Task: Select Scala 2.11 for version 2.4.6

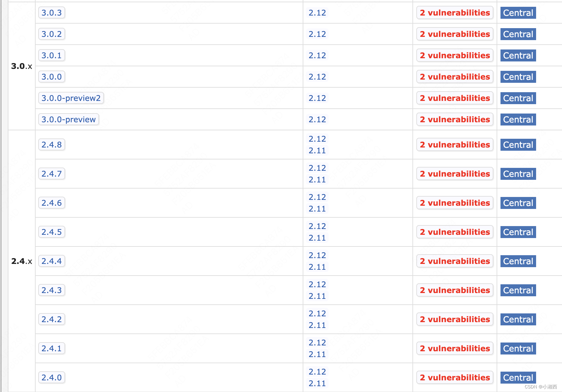Action: point(317,209)
